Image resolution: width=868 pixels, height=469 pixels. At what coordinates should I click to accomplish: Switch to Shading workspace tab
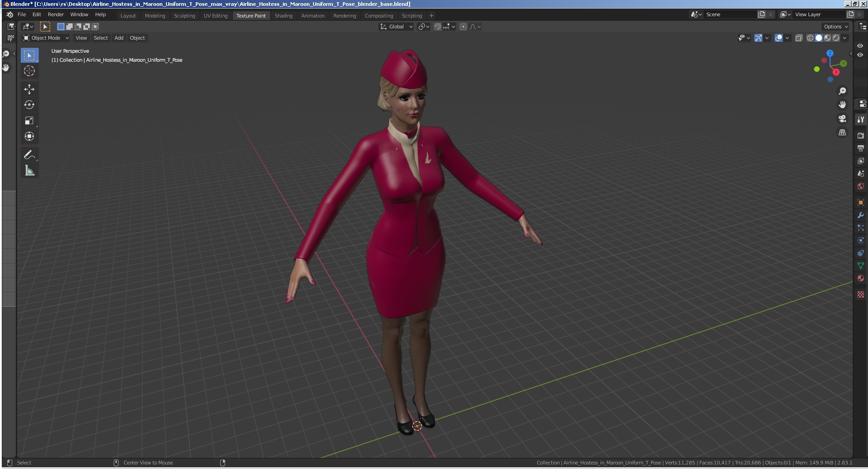(x=283, y=16)
